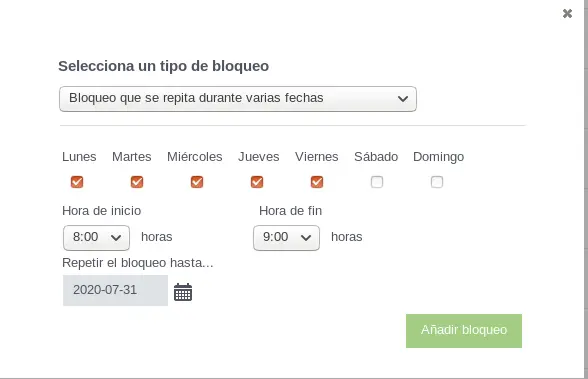The height and width of the screenshot is (379, 588).
Task: Click the Domingo day label
Action: 438,157
